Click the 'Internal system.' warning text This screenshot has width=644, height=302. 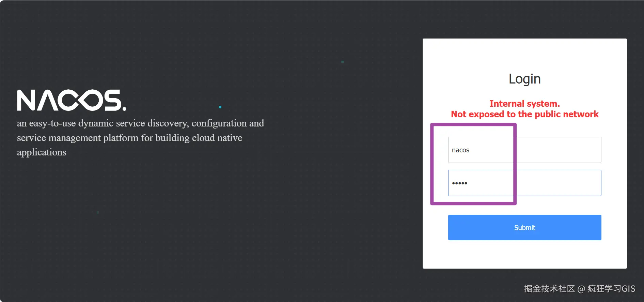point(524,104)
